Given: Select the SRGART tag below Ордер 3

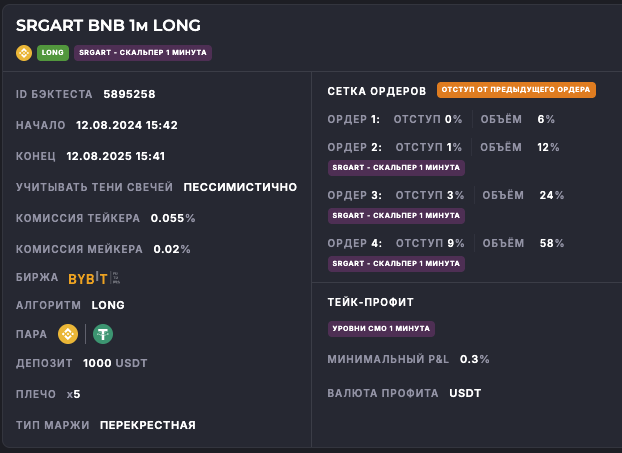Looking at the screenshot, I should [395, 215].
